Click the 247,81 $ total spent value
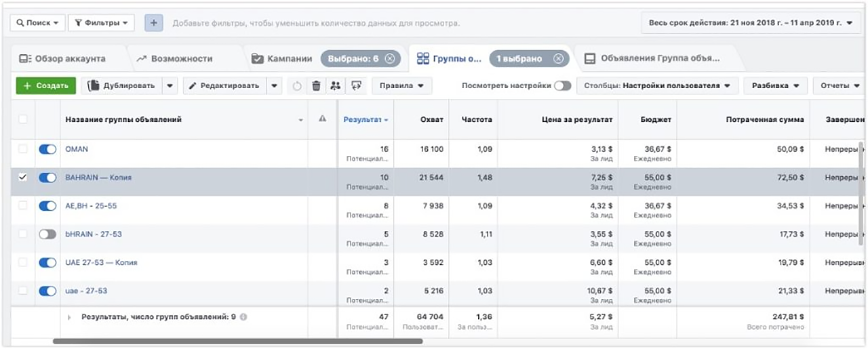This screenshot has height=349, width=868. [789, 316]
